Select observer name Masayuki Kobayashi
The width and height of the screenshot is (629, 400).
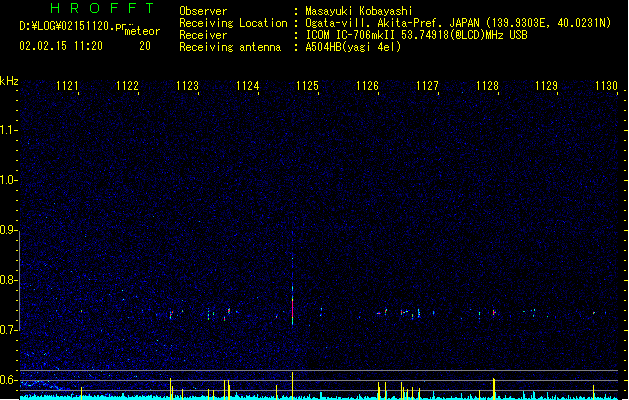359,11
